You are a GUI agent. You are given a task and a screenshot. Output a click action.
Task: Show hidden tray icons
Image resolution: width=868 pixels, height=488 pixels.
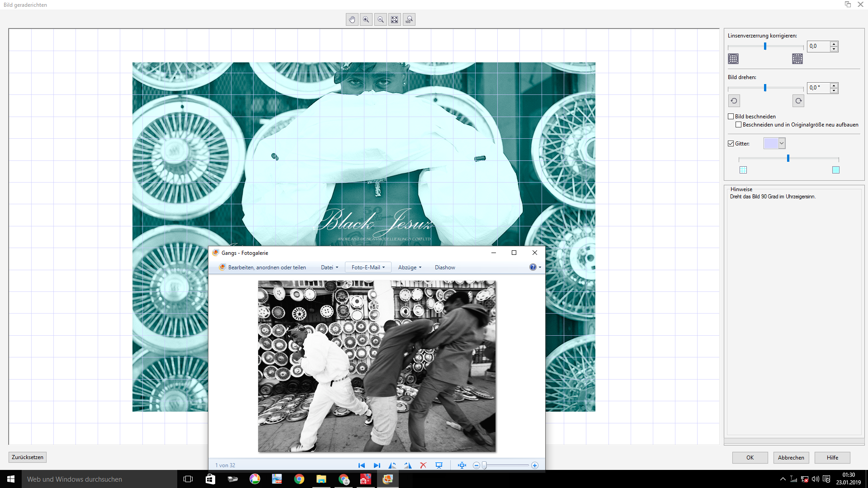pos(783,479)
